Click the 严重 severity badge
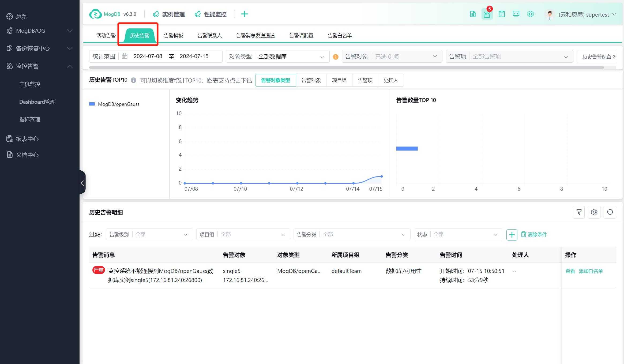This screenshot has width=624, height=364. pyautogui.click(x=99, y=270)
